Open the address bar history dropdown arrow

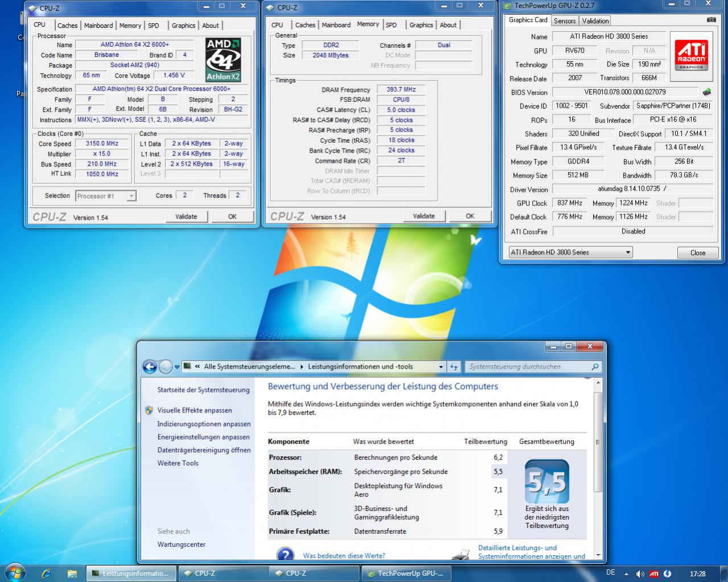point(441,367)
